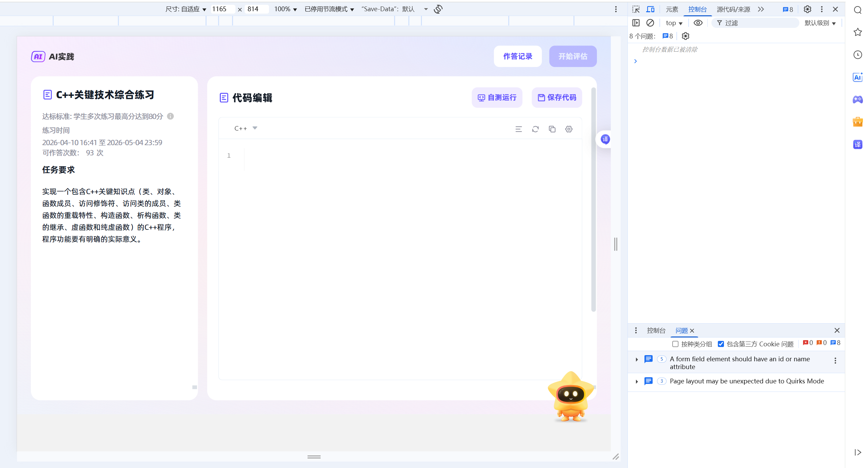Image resolution: width=868 pixels, height=468 pixels.
Task: Switch to the 源代码/来源 tab
Action: (733, 9)
